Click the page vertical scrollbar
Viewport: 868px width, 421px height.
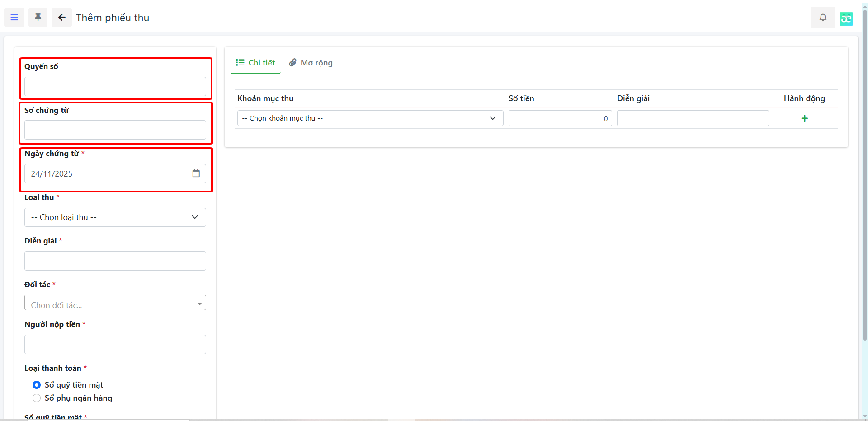point(865,181)
